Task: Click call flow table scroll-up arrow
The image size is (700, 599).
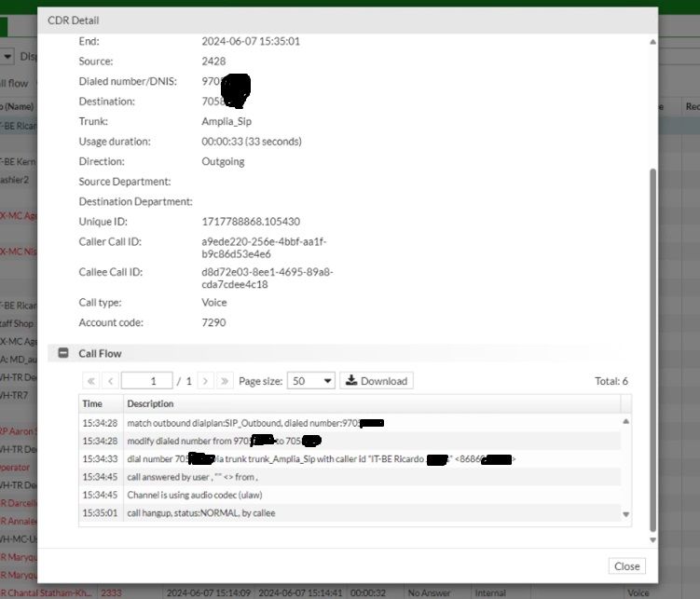Action: (625, 421)
